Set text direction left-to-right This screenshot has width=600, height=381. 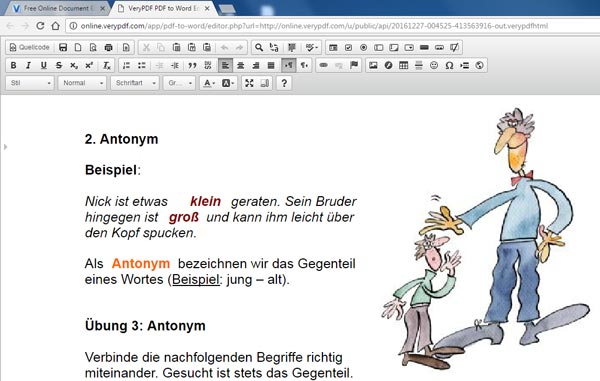[289, 65]
